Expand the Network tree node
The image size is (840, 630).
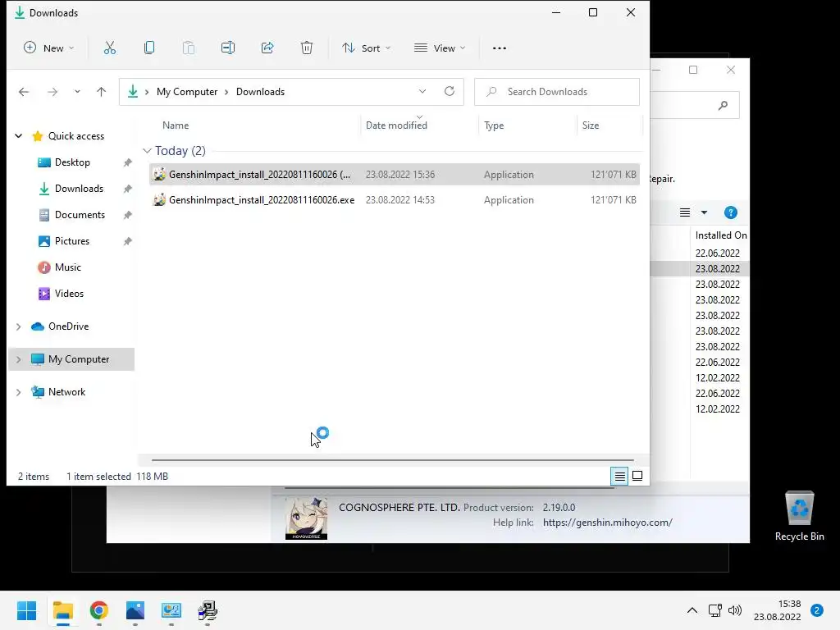[19, 392]
